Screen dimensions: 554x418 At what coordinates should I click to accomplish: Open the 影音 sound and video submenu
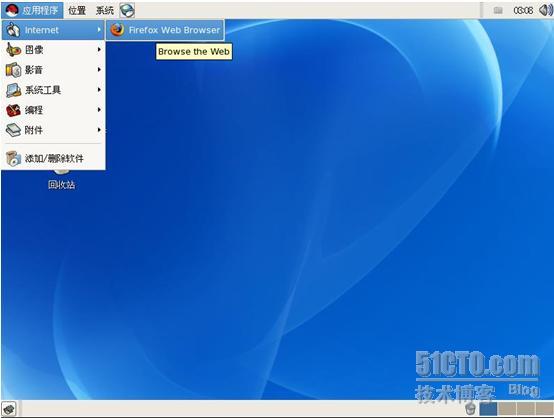53,70
